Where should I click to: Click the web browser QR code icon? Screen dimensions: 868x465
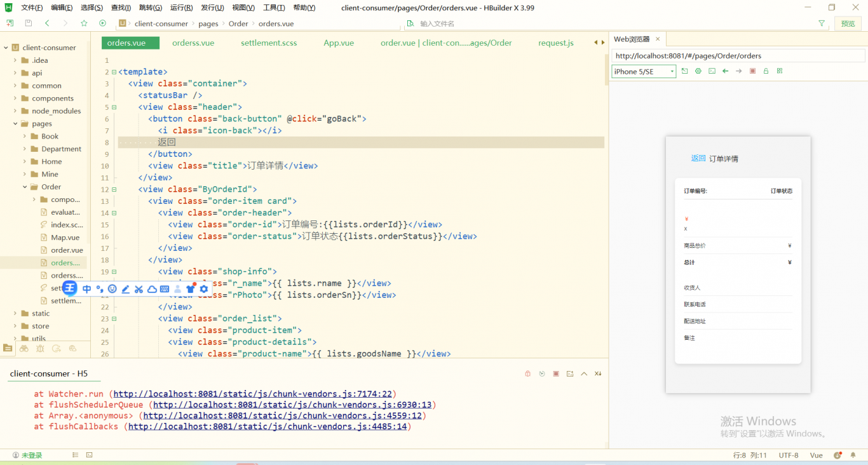[780, 71]
